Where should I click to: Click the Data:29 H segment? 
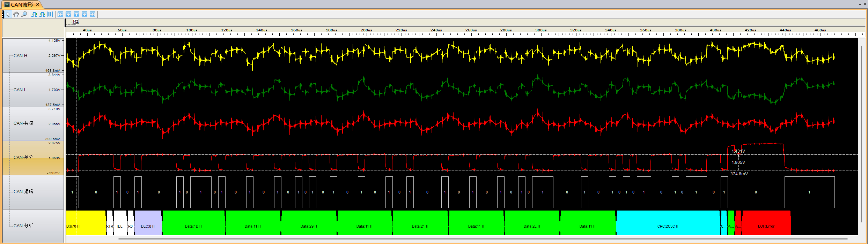309,223
